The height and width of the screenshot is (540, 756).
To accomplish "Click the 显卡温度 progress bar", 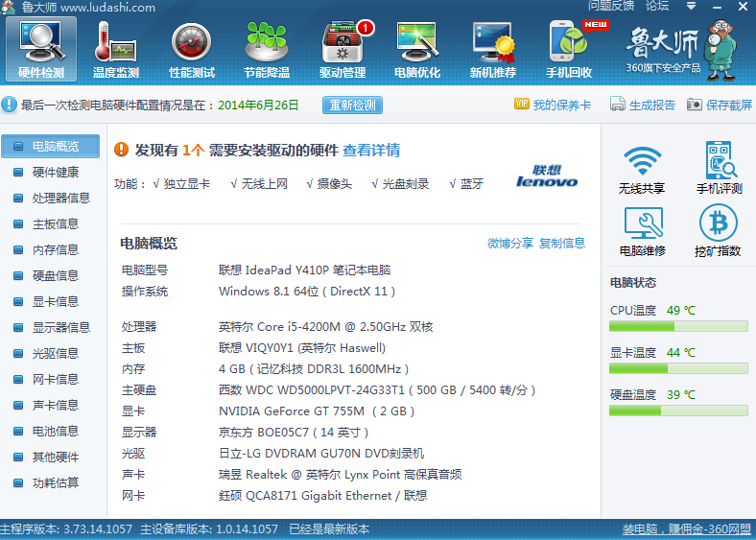I will click(678, 369).
